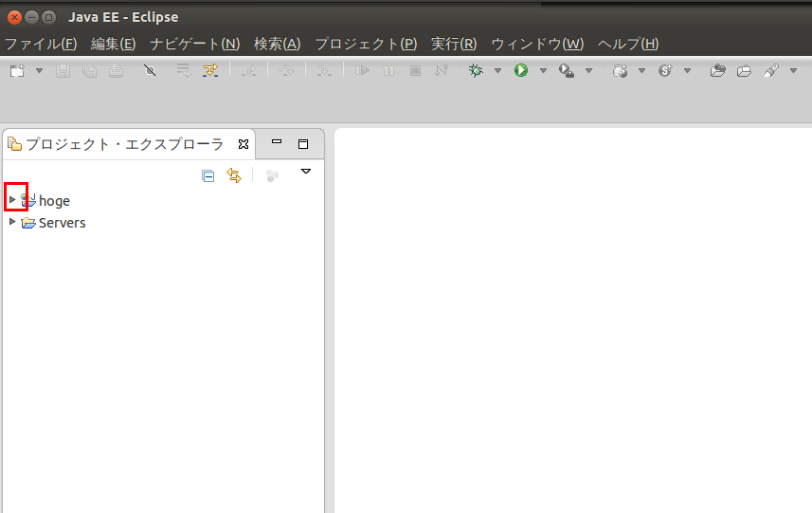This screenshot has width=812, height=513.
Task: Click the Save All icon
Action: pos(90,70)
